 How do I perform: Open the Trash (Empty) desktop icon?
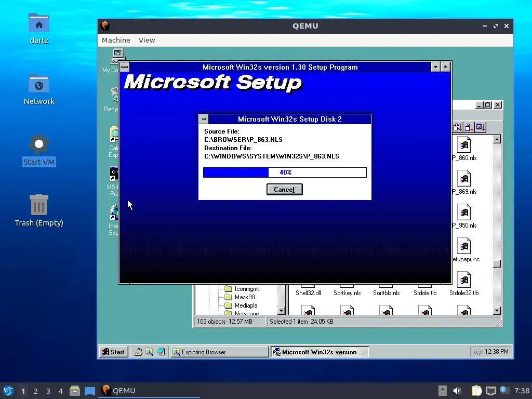coord(39,211)
